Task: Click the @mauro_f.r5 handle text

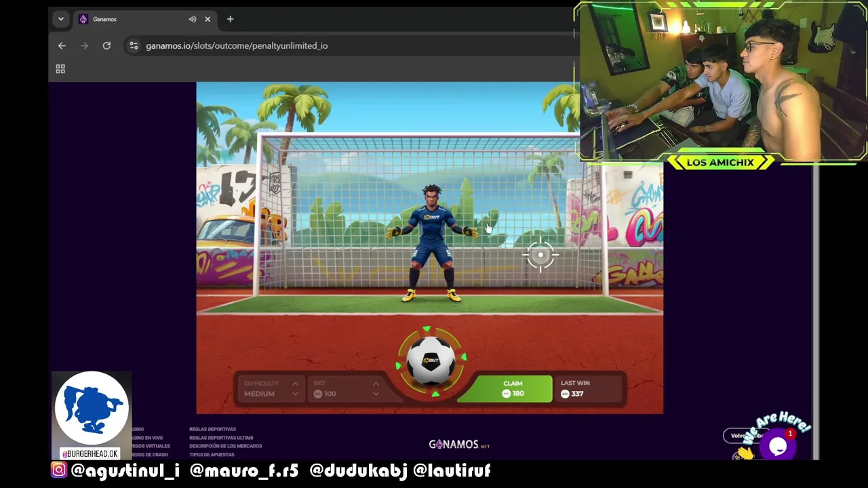Action: (x=244, y=470)
